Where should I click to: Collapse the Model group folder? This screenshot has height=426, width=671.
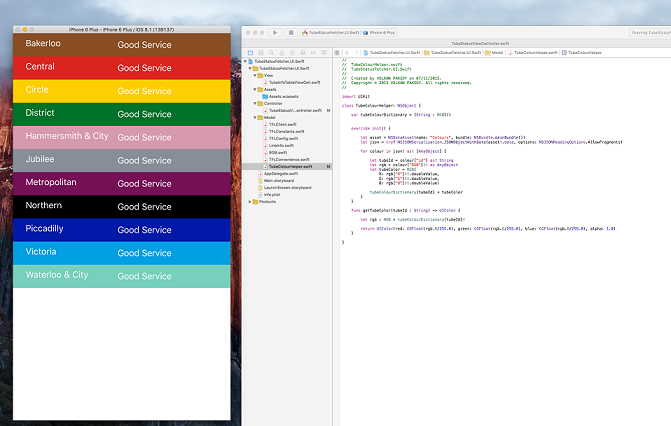(x=255, y=117)
